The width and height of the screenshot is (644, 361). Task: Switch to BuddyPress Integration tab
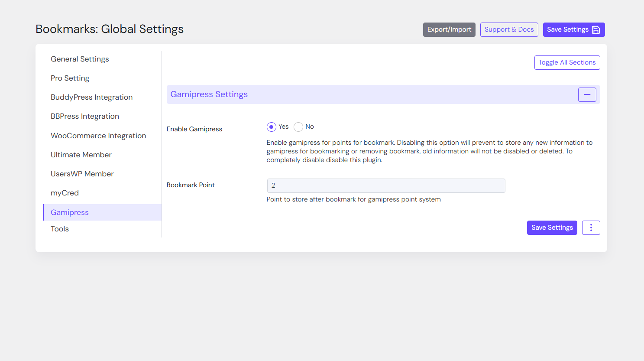[x=91, y=97]
